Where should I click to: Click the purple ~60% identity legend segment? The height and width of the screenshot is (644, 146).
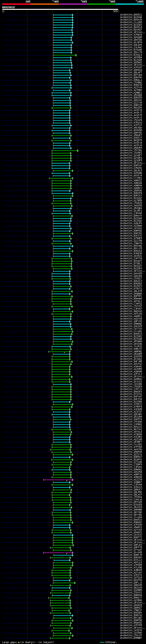click(73, 4)
